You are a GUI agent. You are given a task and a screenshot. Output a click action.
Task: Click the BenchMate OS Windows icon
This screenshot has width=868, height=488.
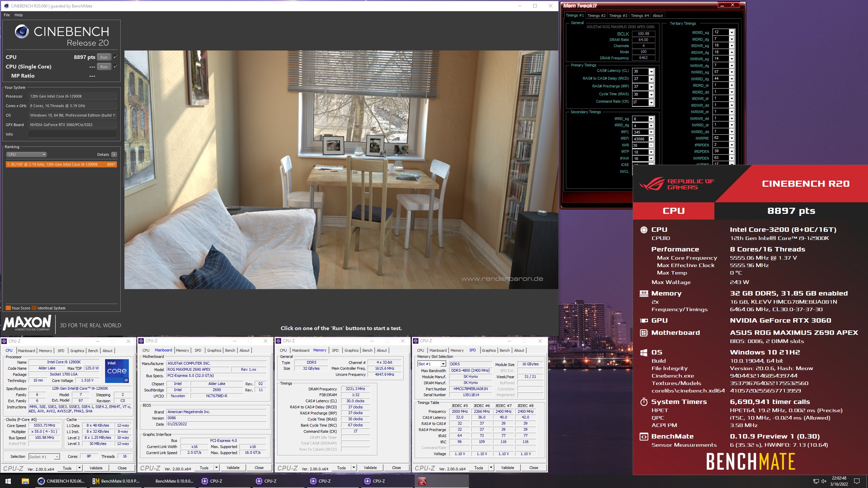point(644,352)
